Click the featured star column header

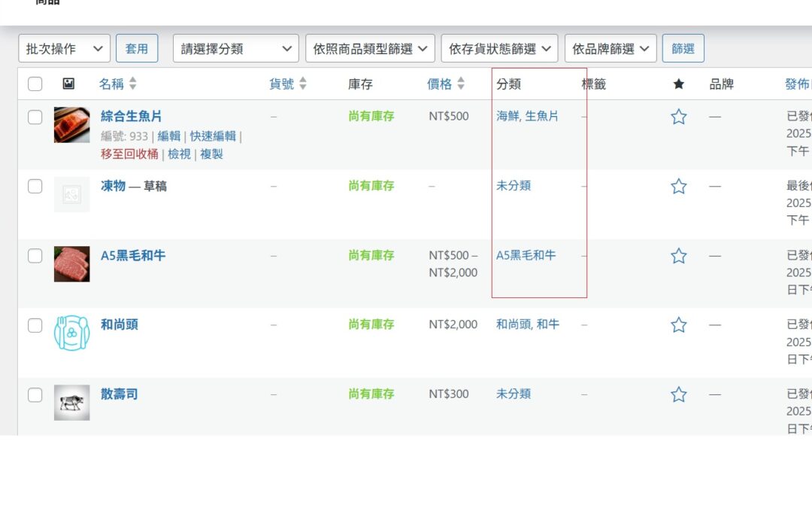(x=678, y=84)
